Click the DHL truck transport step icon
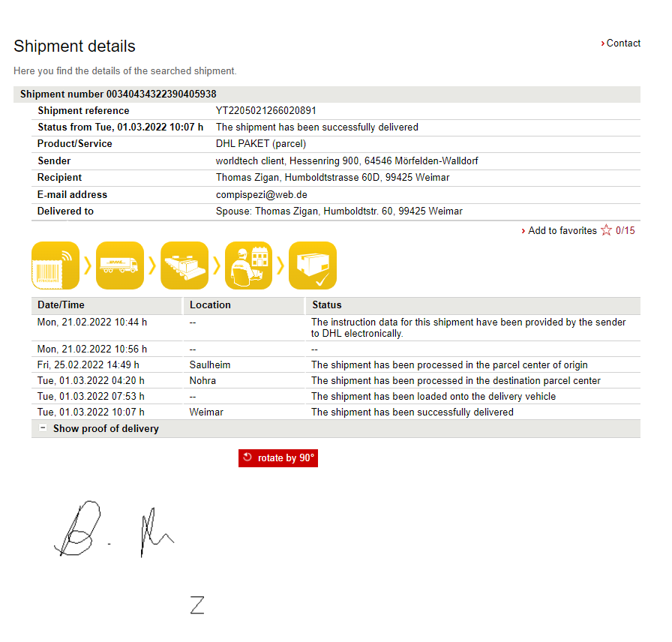The height and width of the screenshot is (642, 672). [x=120, y=265]
